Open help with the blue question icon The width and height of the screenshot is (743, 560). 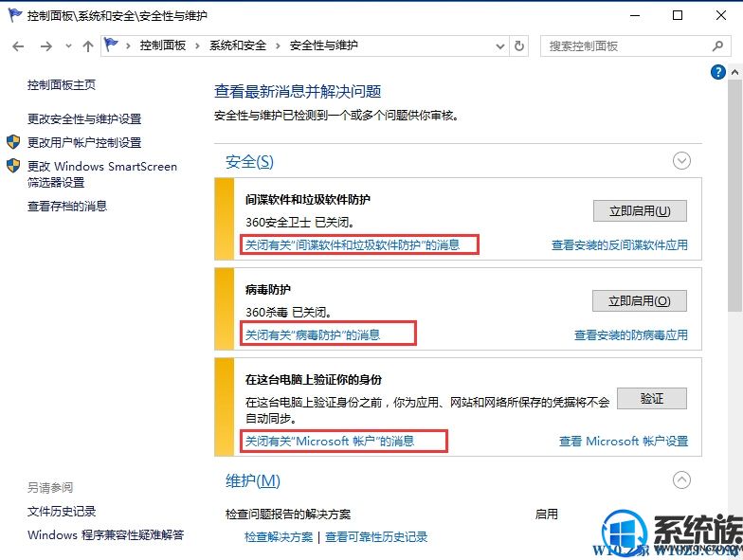click(x=718, y=72)
